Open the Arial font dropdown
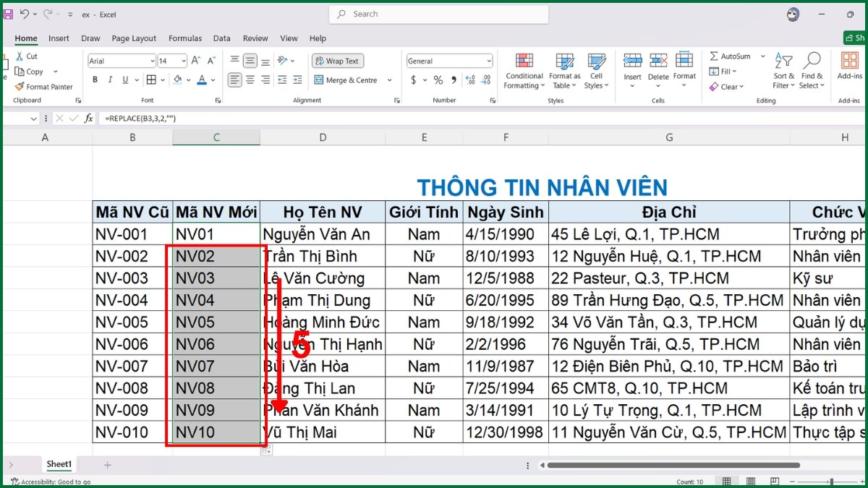Viewport: 868px width, 488px height. click(121, 61)
